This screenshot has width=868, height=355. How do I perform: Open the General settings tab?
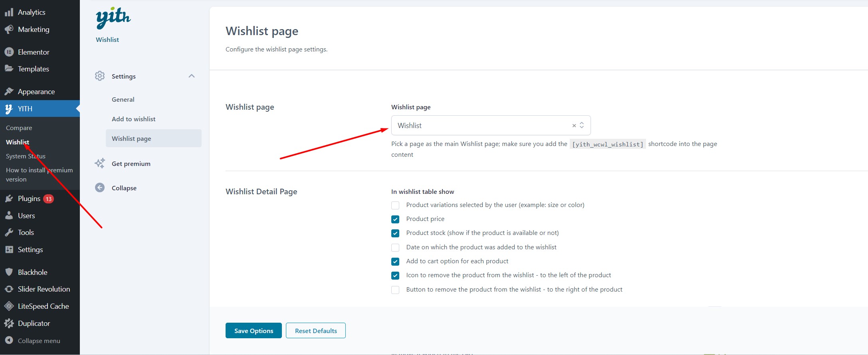click(123, 99)
